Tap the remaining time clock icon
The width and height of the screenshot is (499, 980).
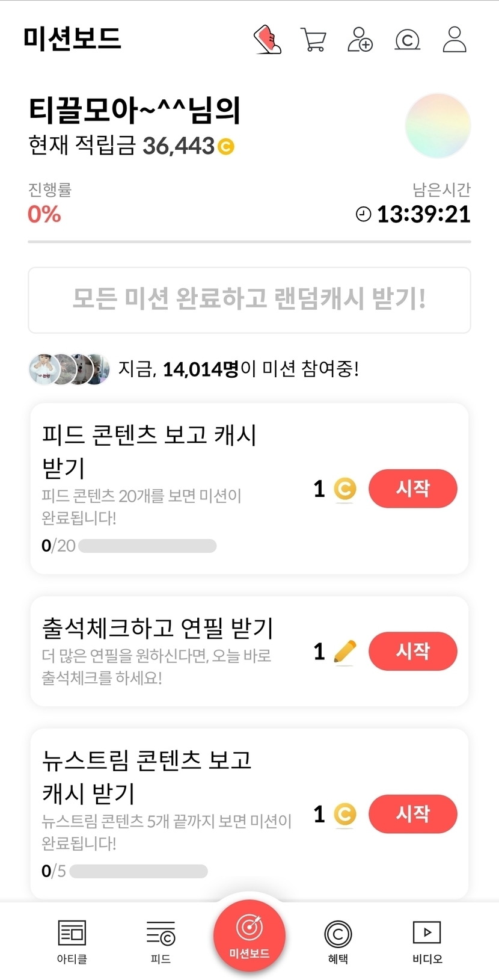pyautogui.click(x=364, y=214)
